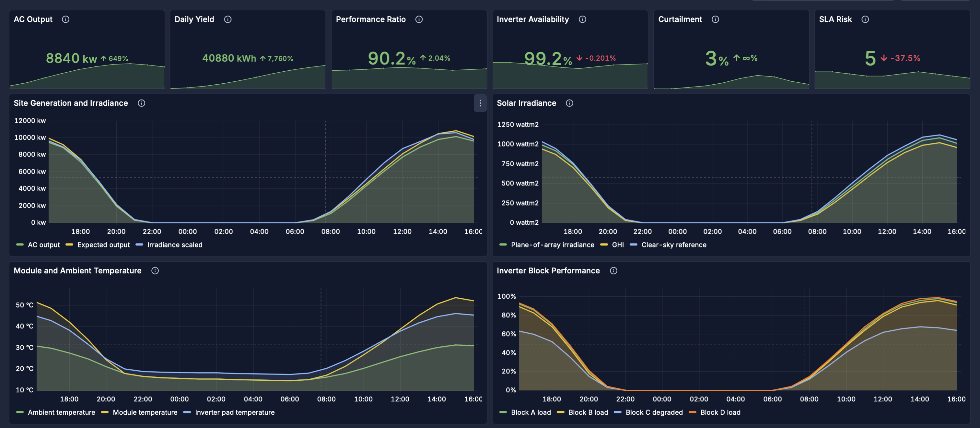Click the AC Output panel title
This screenshot has height=428, width=980.
tap(33, 19)
